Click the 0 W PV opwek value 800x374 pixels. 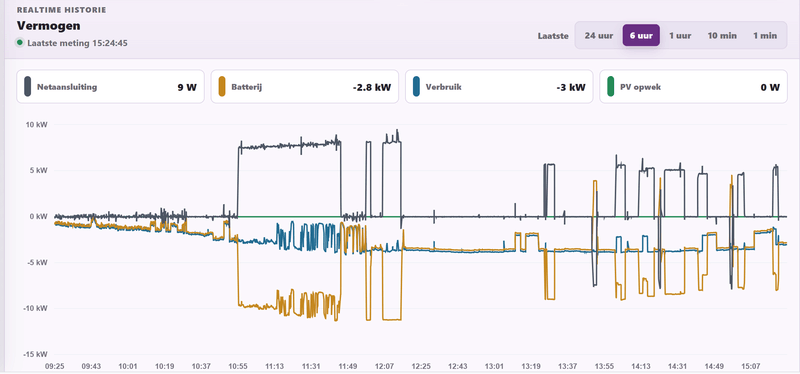tap(770, 87)
